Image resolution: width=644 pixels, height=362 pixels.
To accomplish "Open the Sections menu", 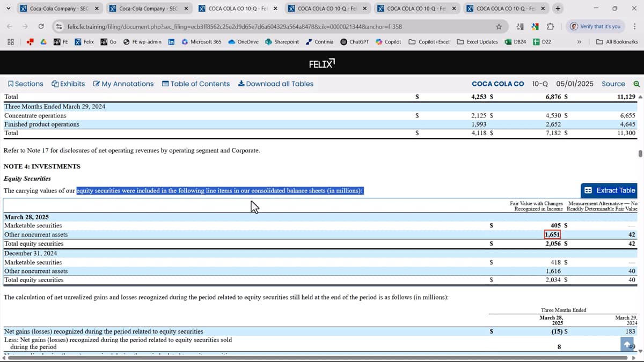I will coord(26,84).
